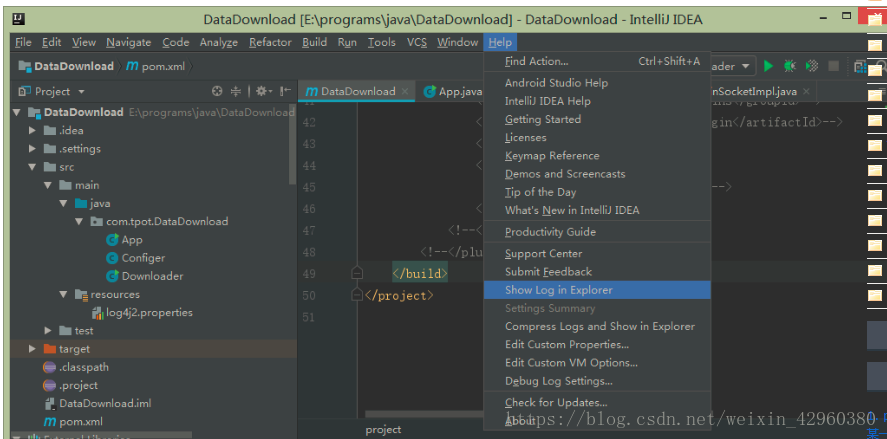This screenshot has height=439, width=887.
Task: Collapse the com.tpot.DataDownload package
Action: coord(79,222)
